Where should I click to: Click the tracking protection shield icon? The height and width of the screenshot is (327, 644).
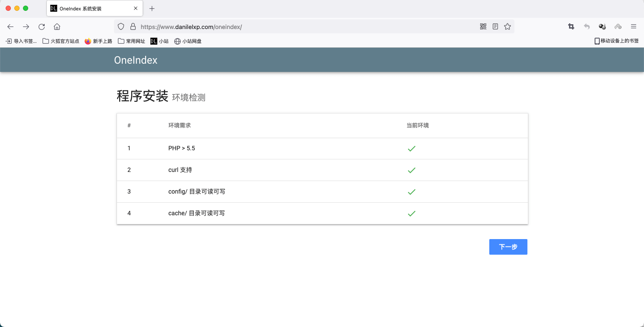coord(121,26)
